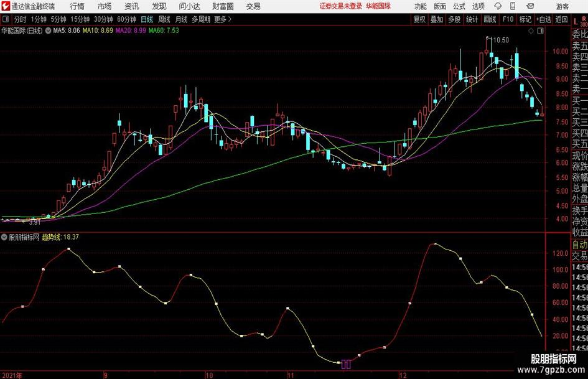The image size is (588, 379).
Task: Open the 行情 menu
Action: (x=77, y=6)
